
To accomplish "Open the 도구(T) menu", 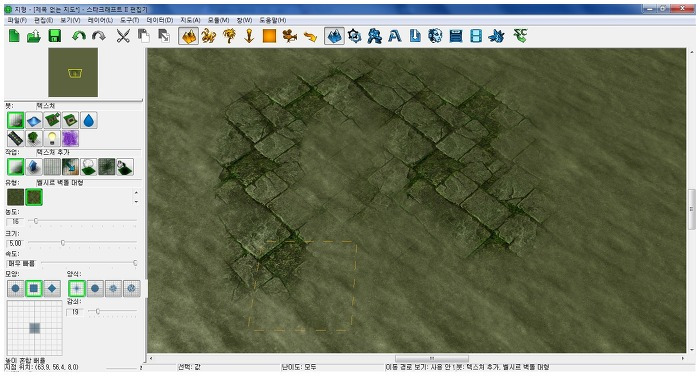I will [129, 20].
